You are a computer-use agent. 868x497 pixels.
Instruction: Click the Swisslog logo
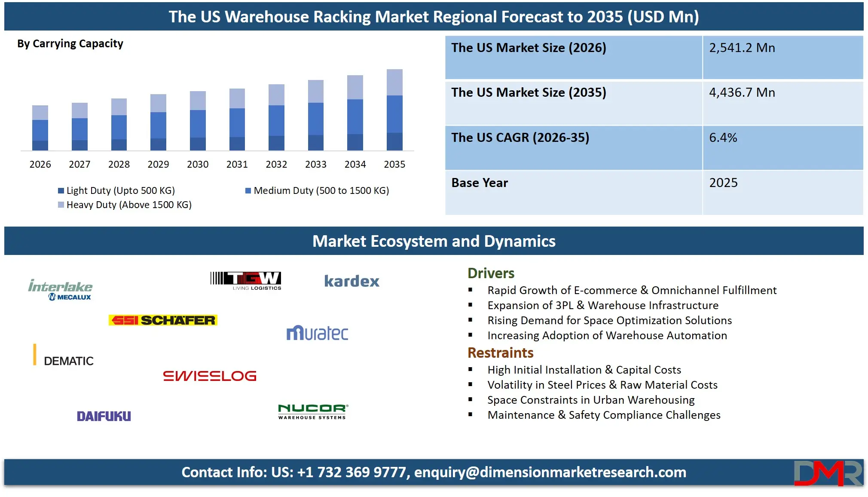click(209, 376)
